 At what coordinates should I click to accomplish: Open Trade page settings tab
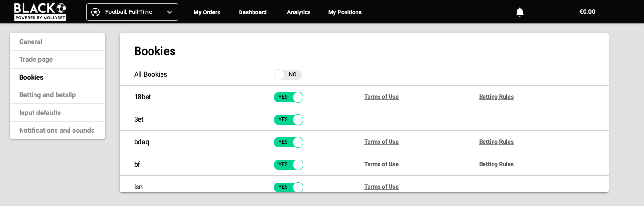36,59
